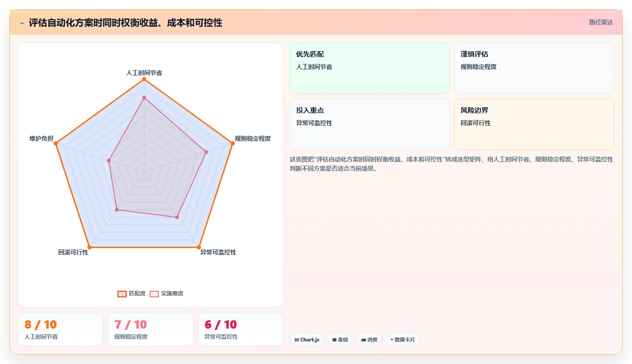The height and width of the screenshot is (364, 632).
Task: Click the 路径雷达 label in header
Action: [601, 22]
